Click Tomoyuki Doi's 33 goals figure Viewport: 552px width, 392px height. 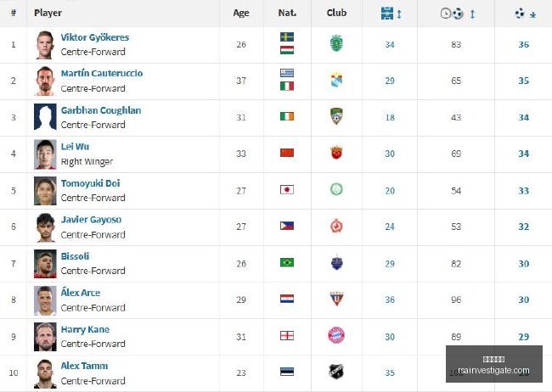(523, 191)
